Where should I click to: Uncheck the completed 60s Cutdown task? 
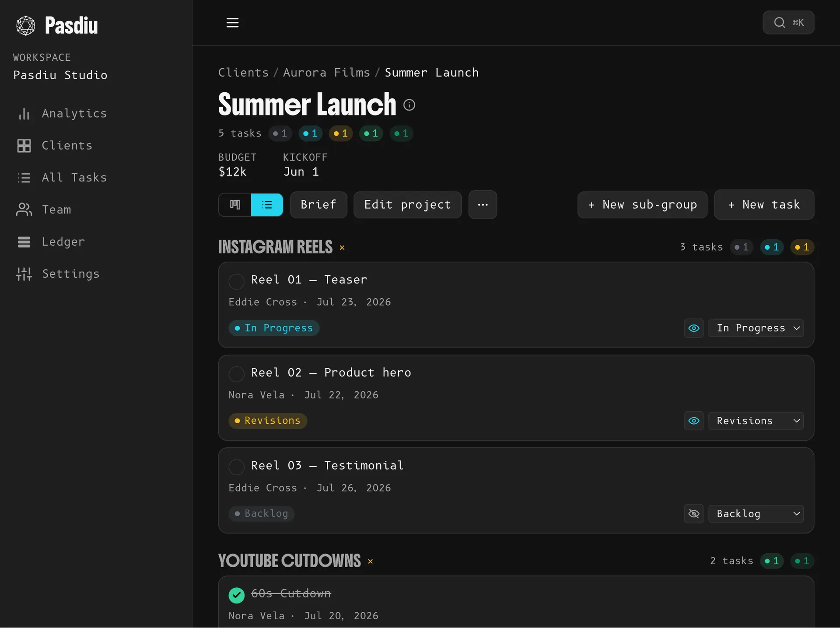tap(237, 595)
